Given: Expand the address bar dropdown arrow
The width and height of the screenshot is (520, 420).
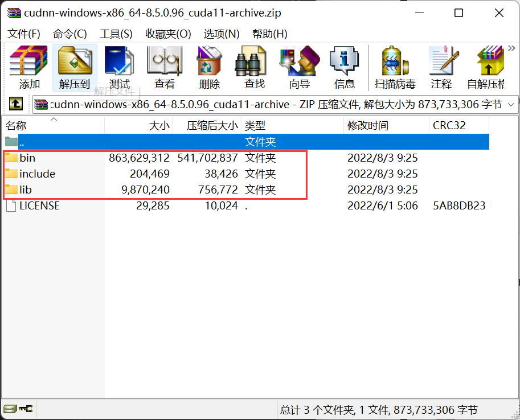Looking at the screenshot, I should tap(511, 104).
